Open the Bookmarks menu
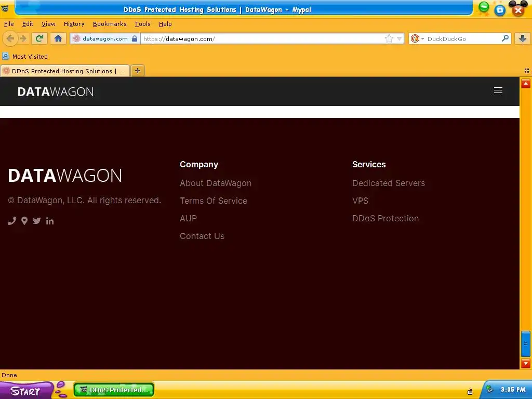 (110, 24)
